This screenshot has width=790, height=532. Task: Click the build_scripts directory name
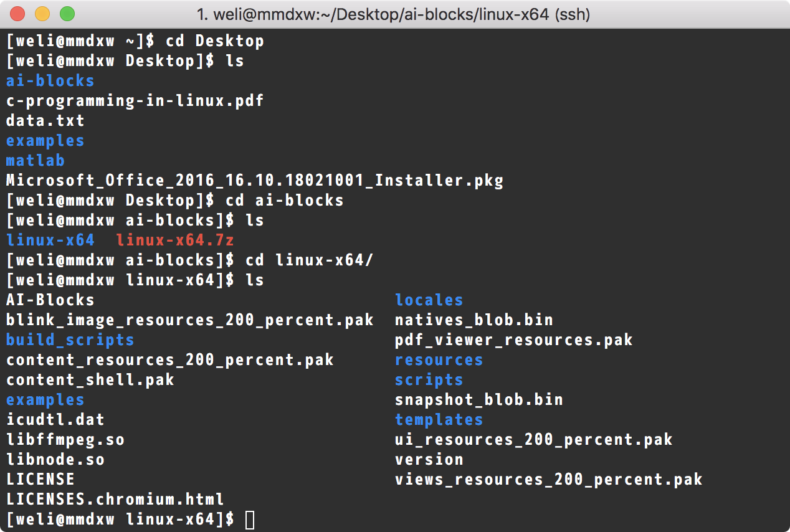(70, 340)
